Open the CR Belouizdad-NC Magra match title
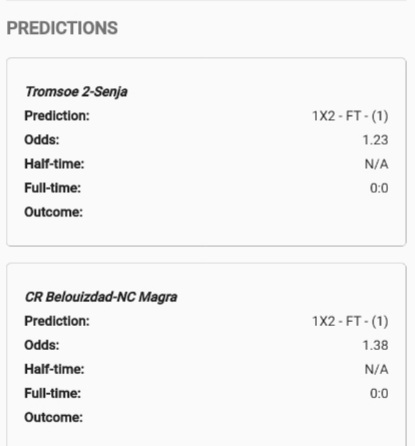This screenshot has height=446, width=415. click(x=101, y=297)
